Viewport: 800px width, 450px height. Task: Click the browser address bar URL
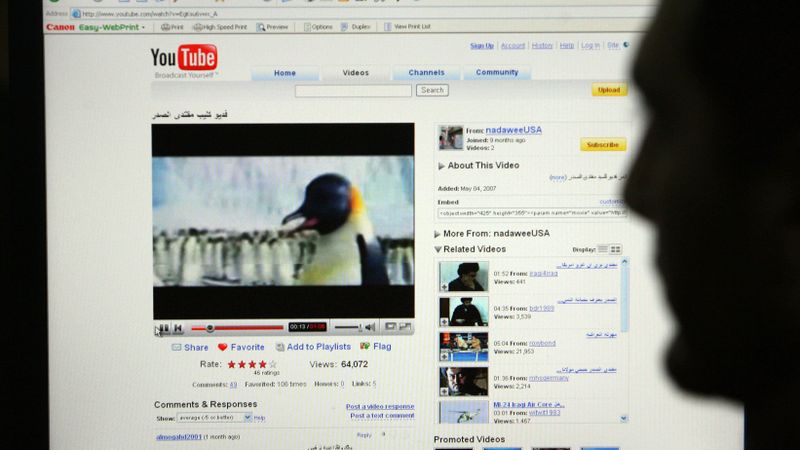pyautogui.click(x=149, y=14)
